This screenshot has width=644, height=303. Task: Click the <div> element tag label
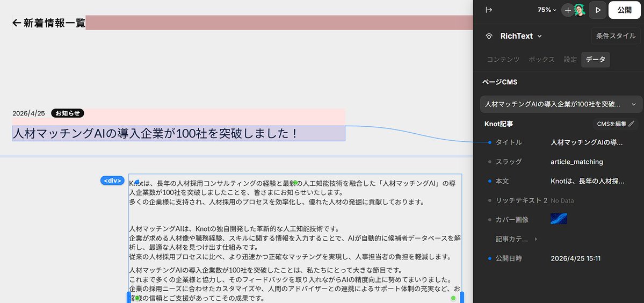[x=112, y=181]
